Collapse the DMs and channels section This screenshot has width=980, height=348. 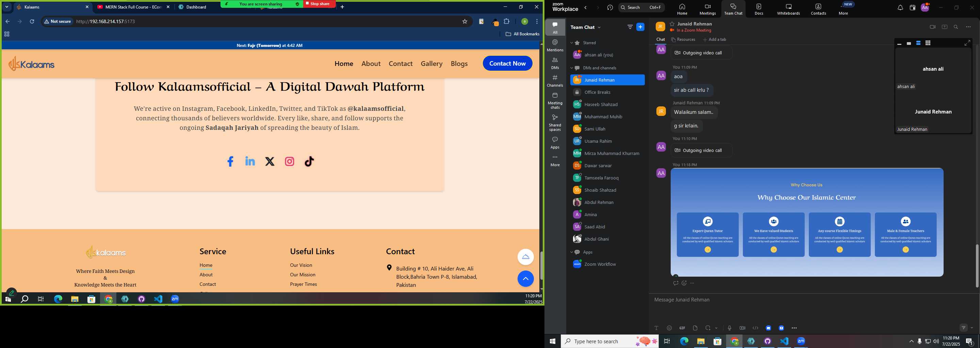(x=571, y=68)
